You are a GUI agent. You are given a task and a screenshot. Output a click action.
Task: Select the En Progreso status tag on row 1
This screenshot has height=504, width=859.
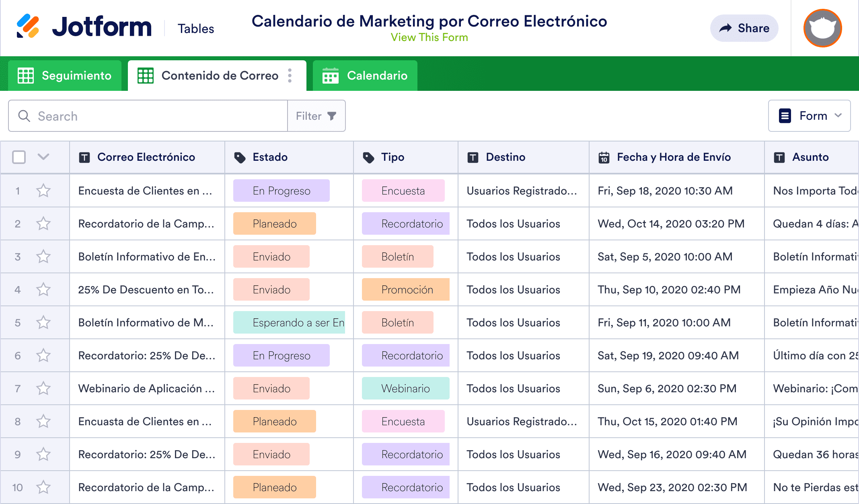click(281, 191)
